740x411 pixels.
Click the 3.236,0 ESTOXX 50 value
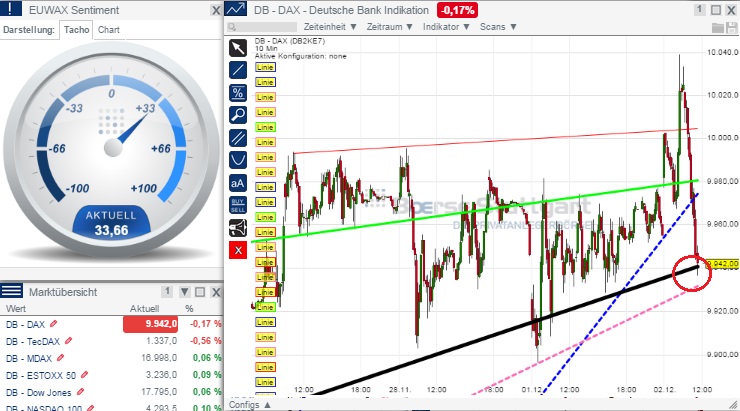[161, 375]
